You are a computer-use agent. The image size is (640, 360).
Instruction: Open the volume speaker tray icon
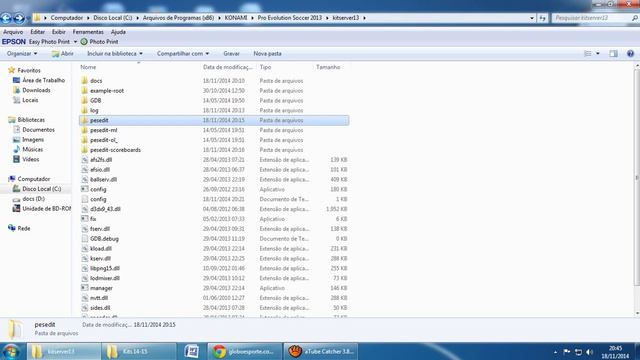click(589, 352)
